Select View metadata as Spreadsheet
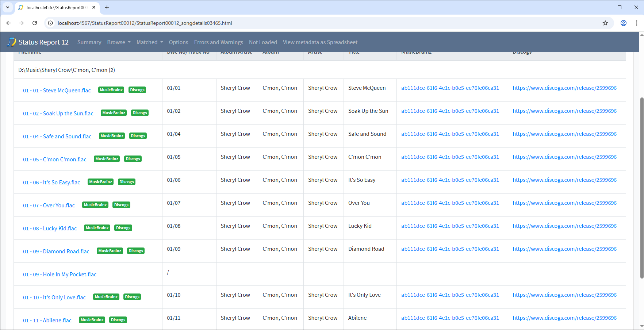644x330 pixels. tap(320, 42)
